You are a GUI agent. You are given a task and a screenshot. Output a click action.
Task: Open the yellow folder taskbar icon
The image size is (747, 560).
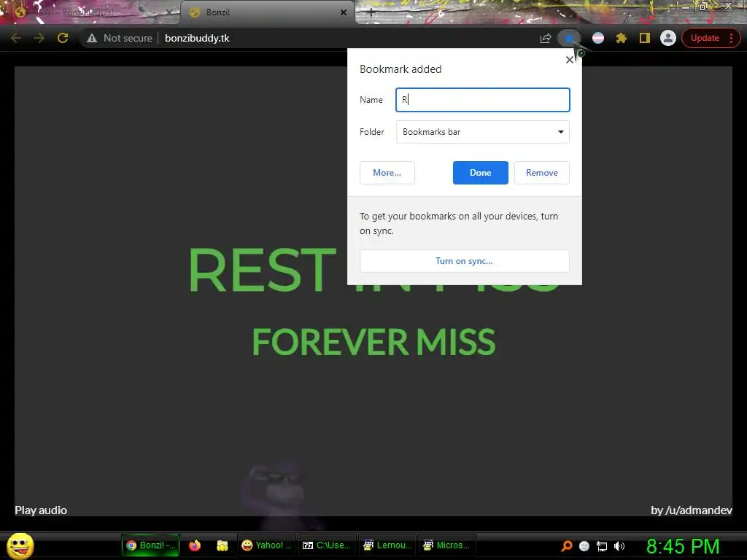(x=222, y=545)
